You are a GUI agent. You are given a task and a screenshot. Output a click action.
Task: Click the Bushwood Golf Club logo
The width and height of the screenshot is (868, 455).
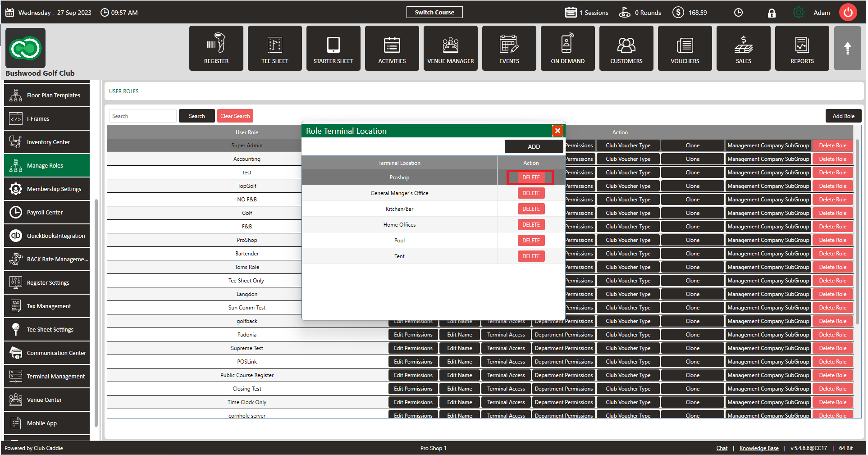[25, 48]
